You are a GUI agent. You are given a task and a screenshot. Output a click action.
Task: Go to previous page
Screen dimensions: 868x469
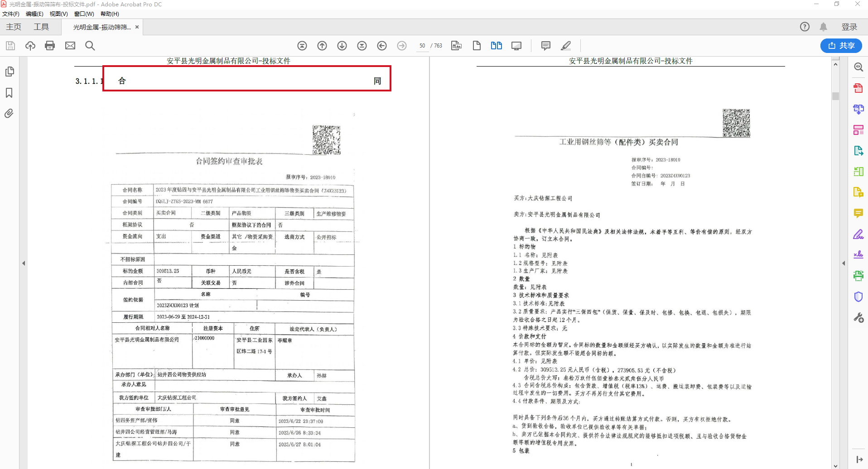point(322,46)
